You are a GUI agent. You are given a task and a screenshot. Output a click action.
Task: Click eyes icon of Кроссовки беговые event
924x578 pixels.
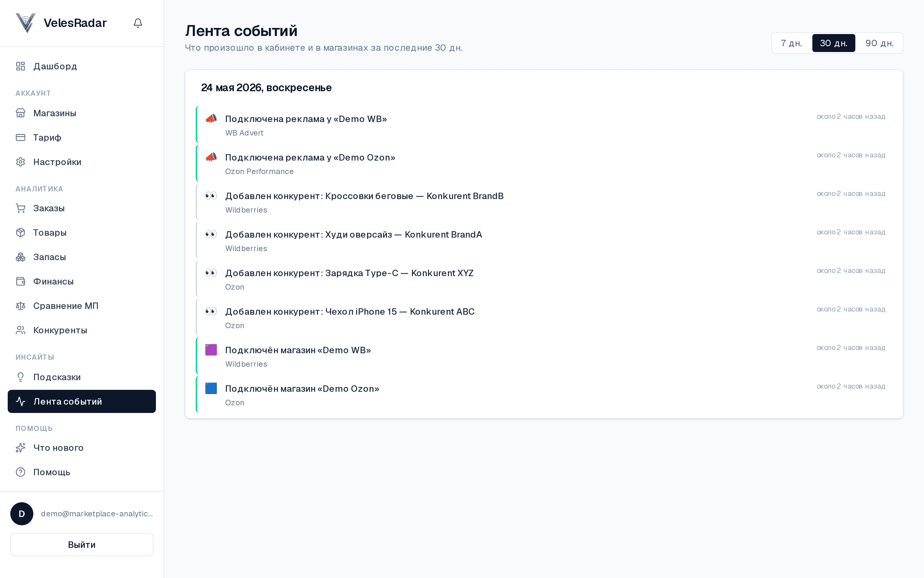click(211, 196)
